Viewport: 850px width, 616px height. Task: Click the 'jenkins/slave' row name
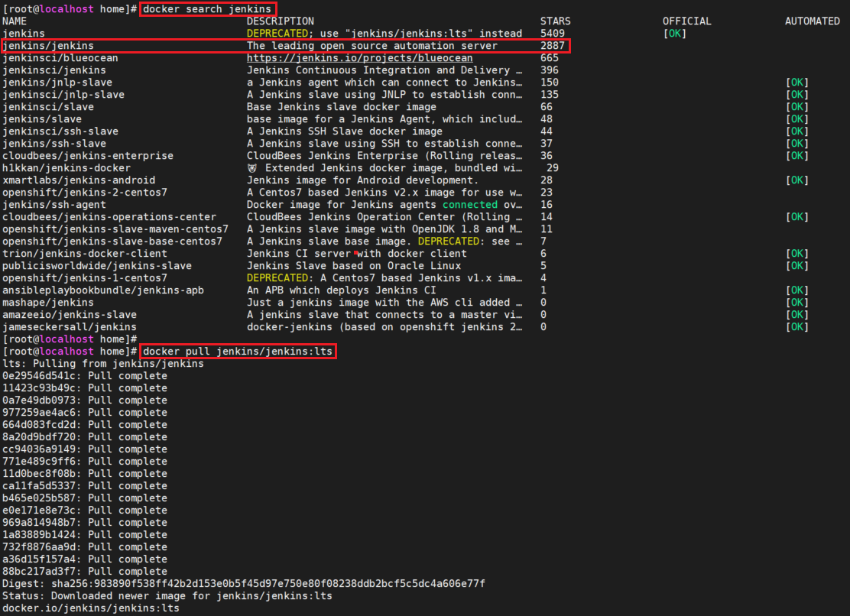[42, 118]
